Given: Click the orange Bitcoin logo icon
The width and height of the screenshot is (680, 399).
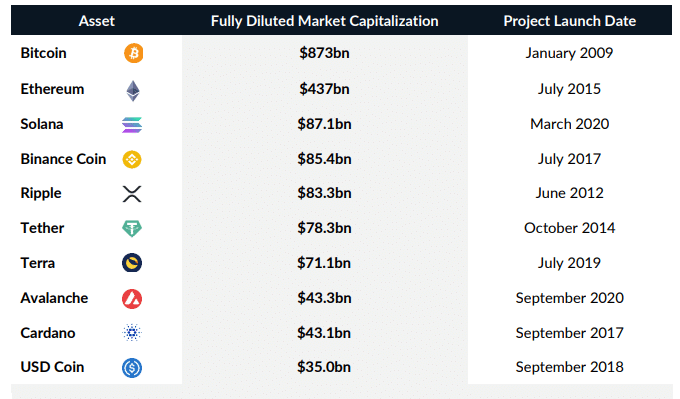Looking at the screenshot, I should (x=134, y=53).
